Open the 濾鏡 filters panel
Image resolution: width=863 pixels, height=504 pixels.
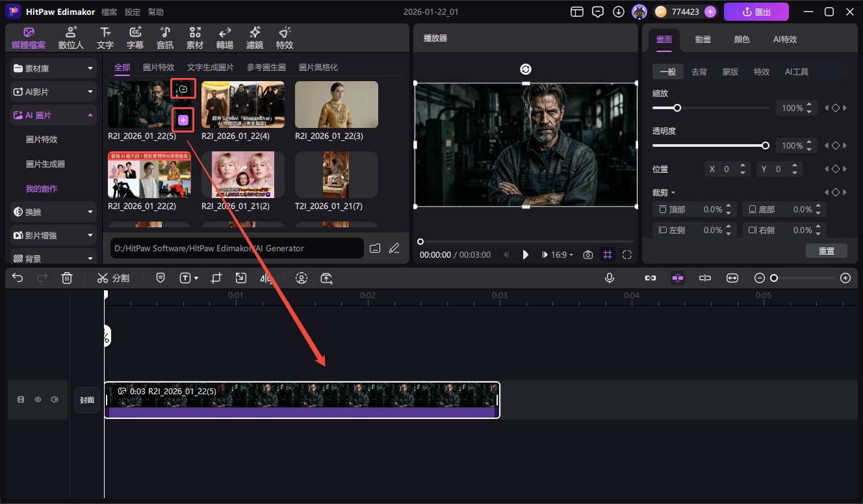pyautogui.click(x=255, y=38)
